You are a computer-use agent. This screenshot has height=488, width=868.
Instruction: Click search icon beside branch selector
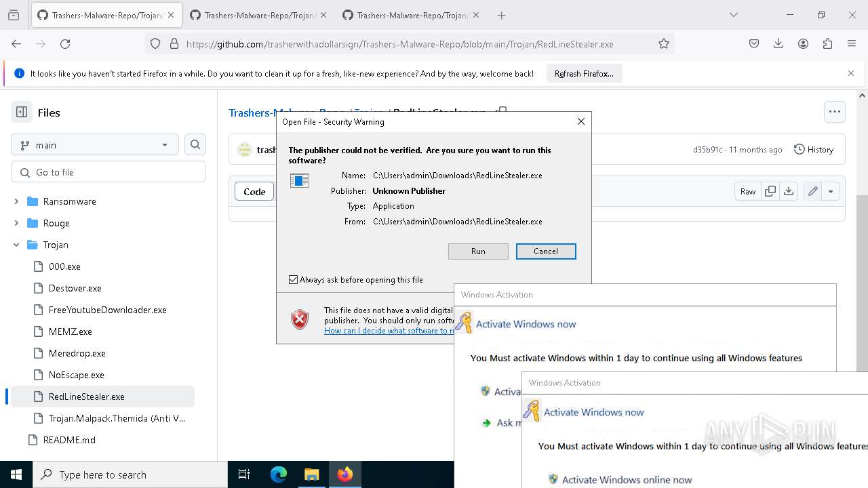pyautogui.click(x=195, y=144)
